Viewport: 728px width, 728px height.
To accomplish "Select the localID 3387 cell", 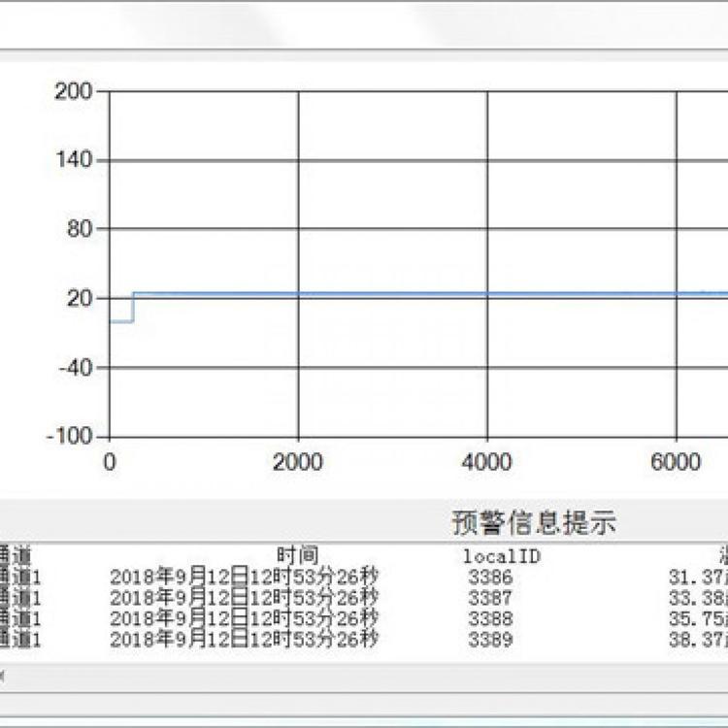I will (x=489, y=598).
